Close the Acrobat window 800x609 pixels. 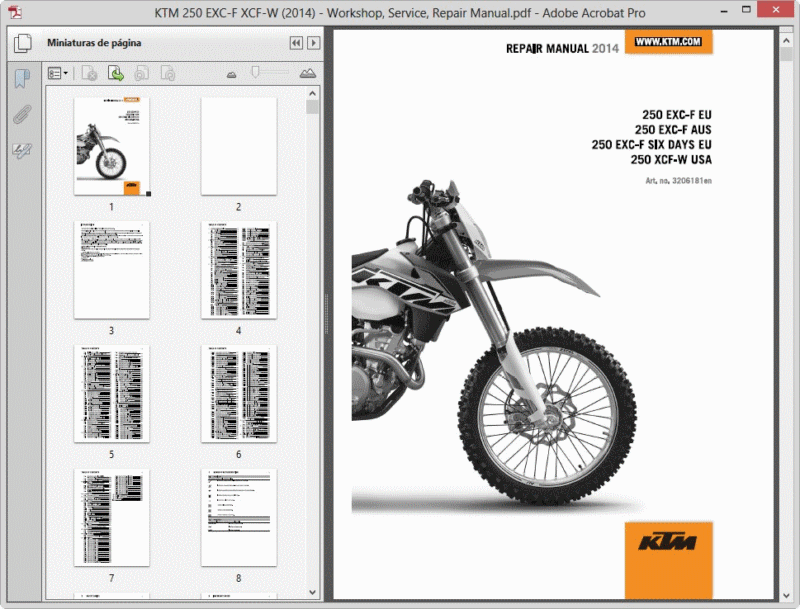776,10
